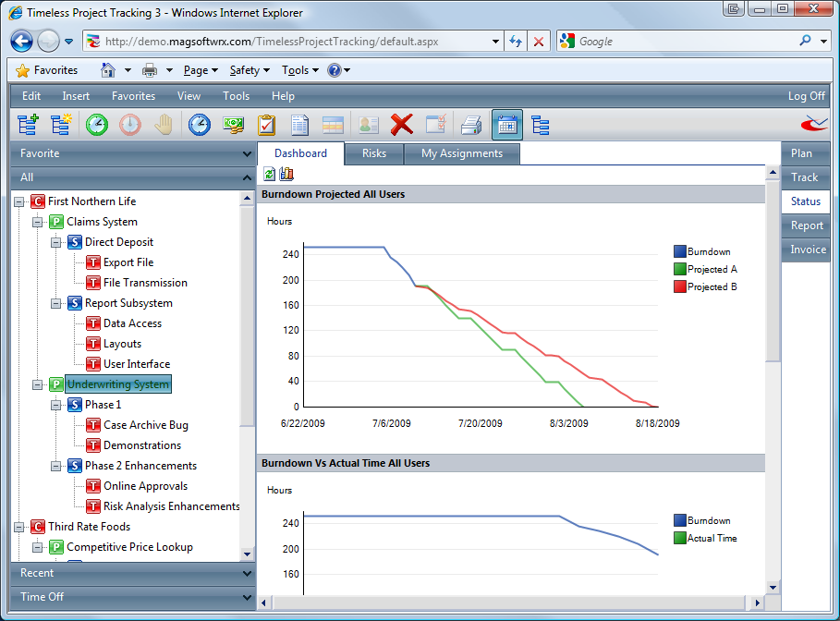Image resolution: width=840 pixels, height=621 pixels.
Task: Switch to the Invoice side tab
Action: [x=805, y=250]
